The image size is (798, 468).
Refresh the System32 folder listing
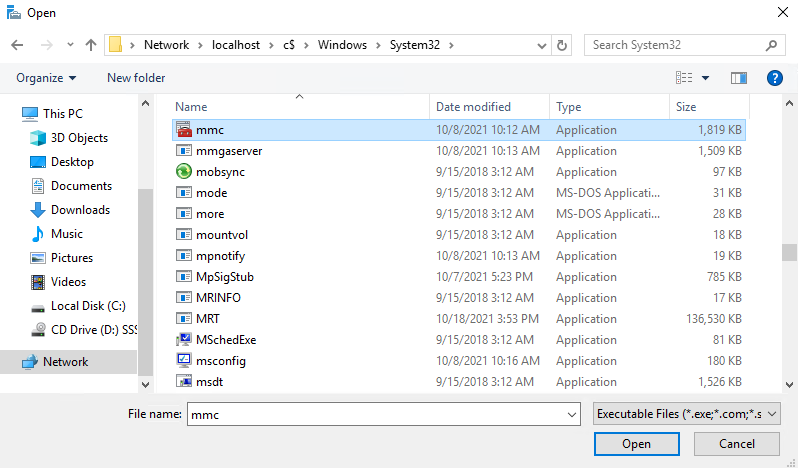[x=562, y=45]
